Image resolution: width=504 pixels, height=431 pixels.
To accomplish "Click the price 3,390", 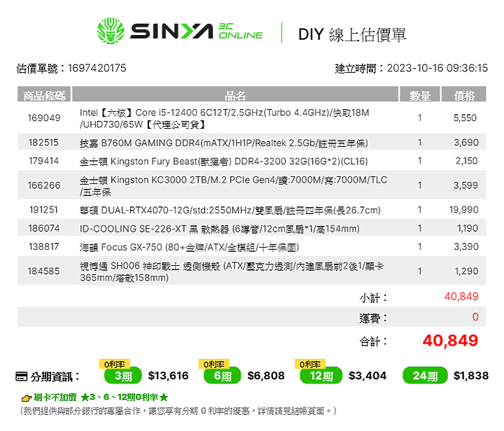I will point(466,246).
